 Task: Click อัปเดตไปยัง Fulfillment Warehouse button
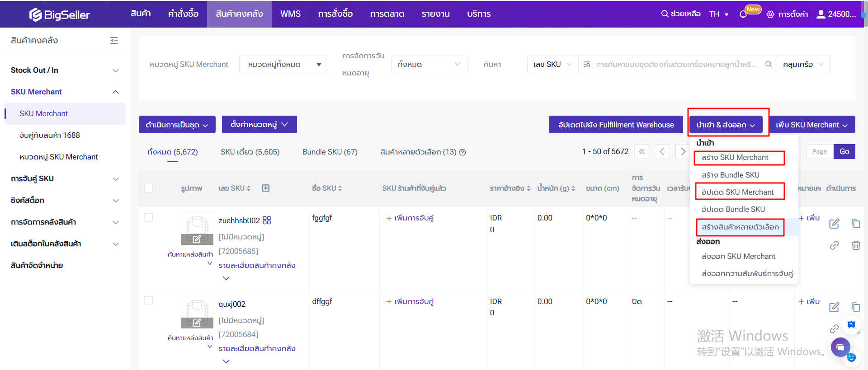616,125
